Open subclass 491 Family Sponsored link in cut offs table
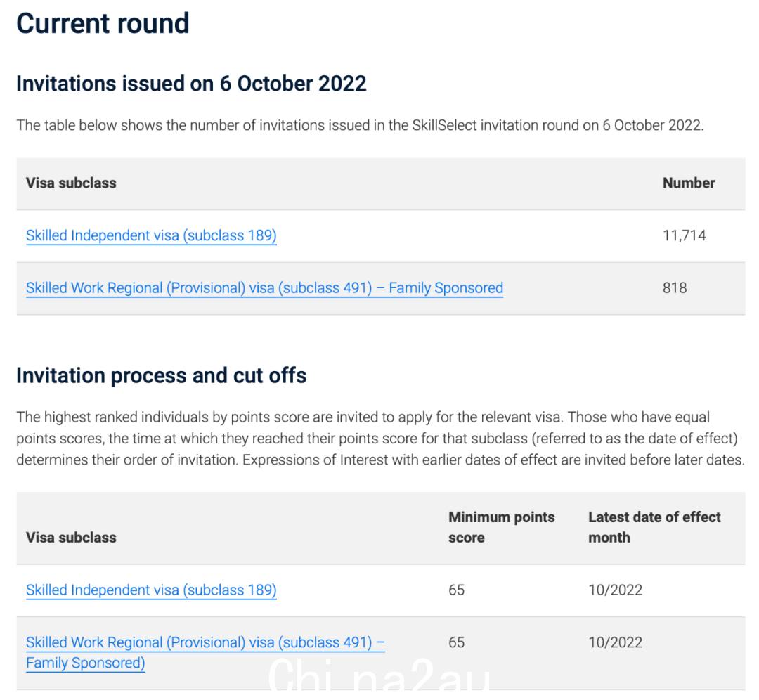 point(205,652)
